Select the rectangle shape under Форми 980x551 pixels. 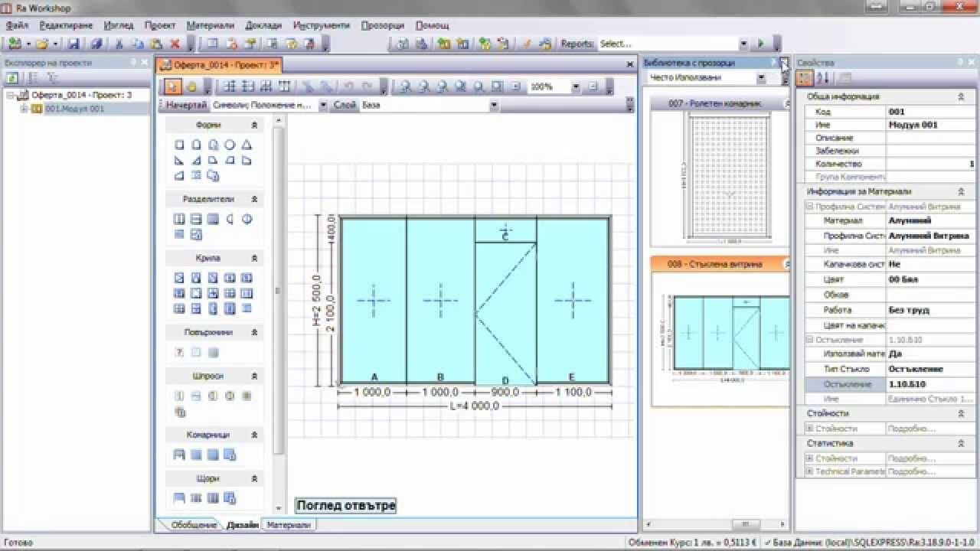(179, 144)
